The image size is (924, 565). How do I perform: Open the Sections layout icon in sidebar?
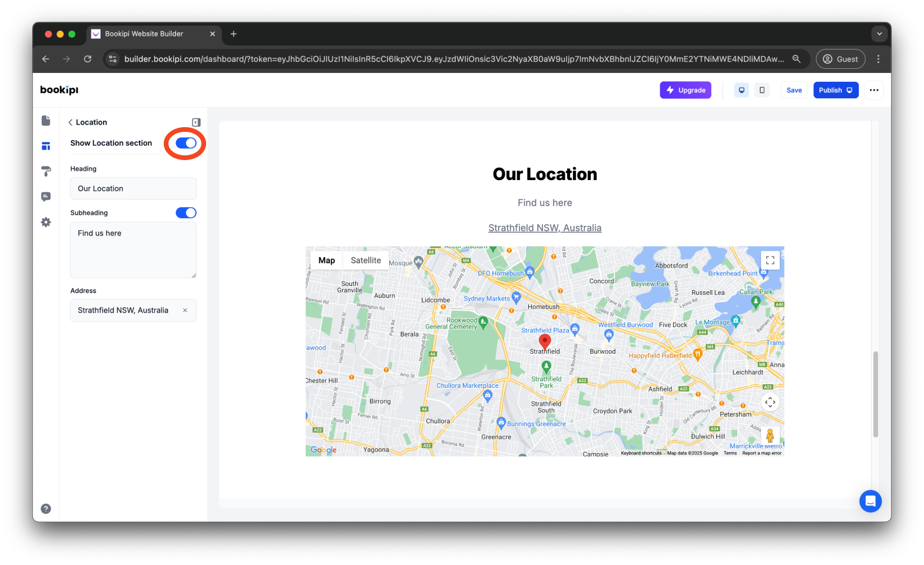tap(46, 146)
